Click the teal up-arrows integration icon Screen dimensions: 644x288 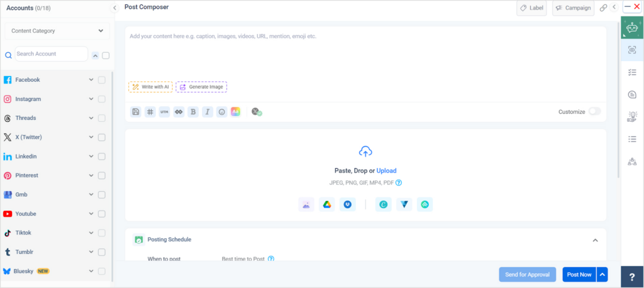click(x=425, y=204)
